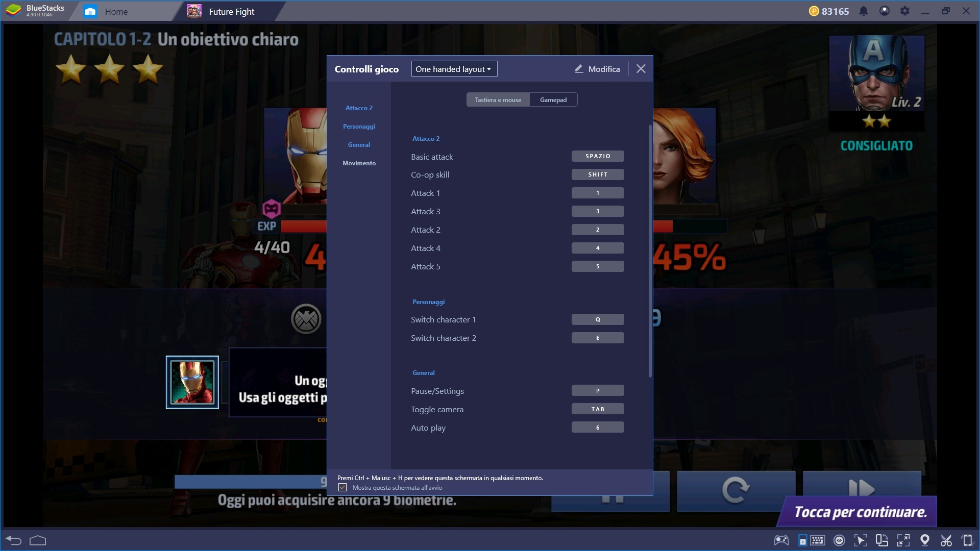Click the keyboard lock toggle icon
The height and width of the screenshot is (551, 980).
tap(803, 541)
